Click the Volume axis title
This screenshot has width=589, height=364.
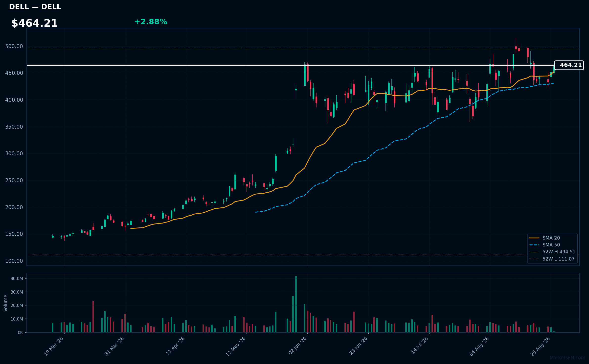tap(6, 303)
